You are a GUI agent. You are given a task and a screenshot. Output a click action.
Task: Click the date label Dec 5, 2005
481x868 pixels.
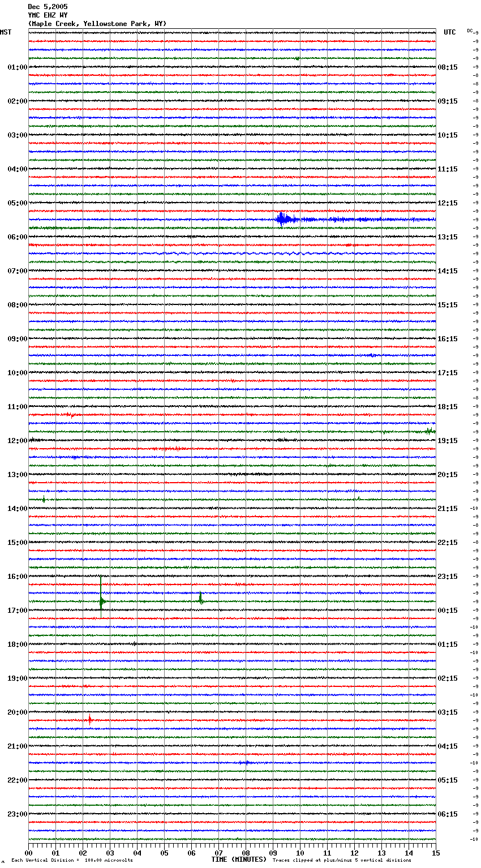pos(48,7)
